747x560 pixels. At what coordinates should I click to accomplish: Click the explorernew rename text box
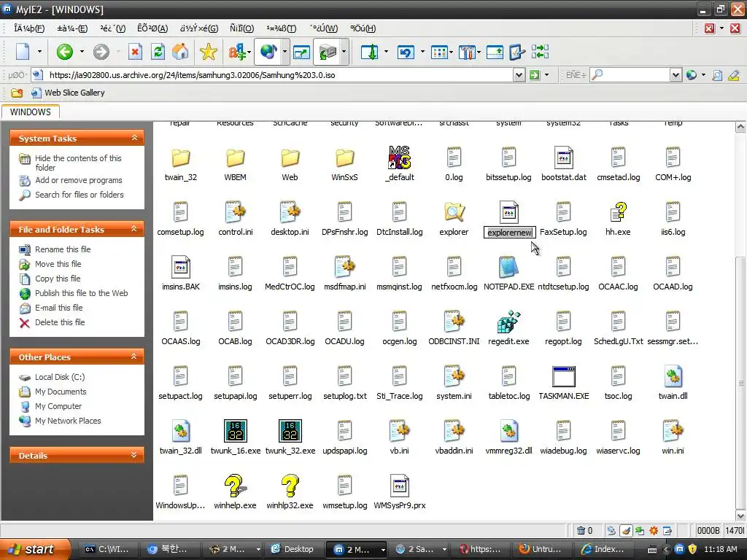coord(509,233)
